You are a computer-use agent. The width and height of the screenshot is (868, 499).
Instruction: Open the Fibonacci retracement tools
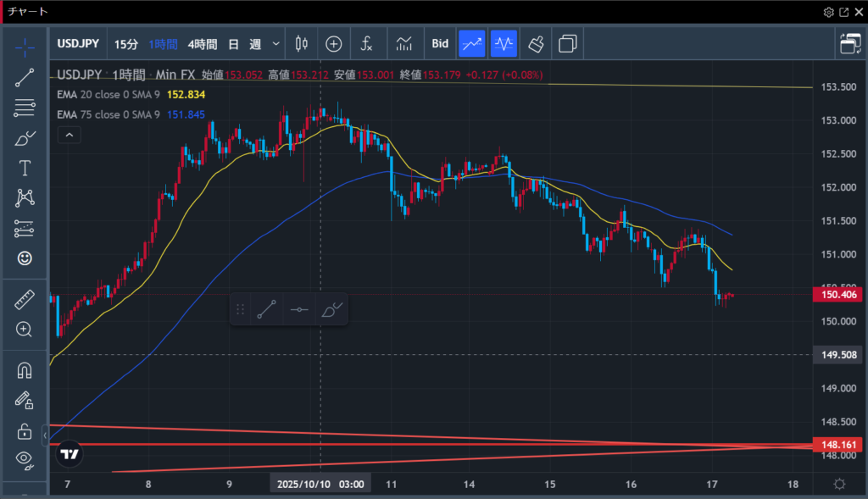(x=25, y=108)
